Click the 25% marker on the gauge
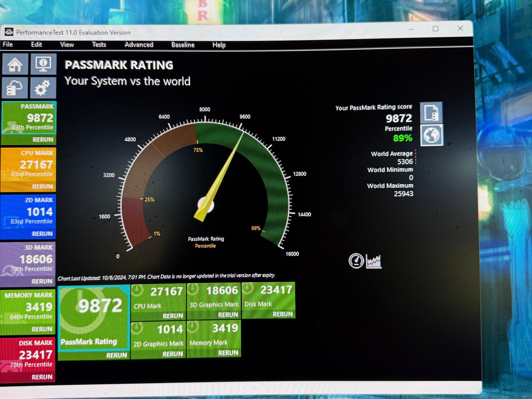Screen dimensions: 532x399 coord(149,199)
